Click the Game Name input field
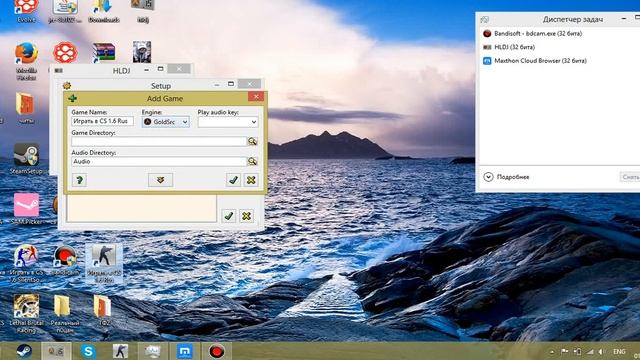640x360 pixels. [102, 121]
